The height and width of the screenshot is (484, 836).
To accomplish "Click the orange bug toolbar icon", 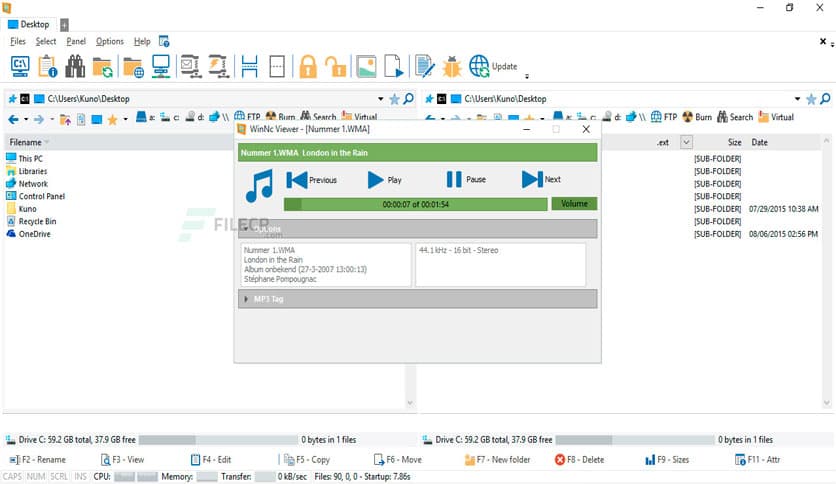I will click(x=452, y=67).
